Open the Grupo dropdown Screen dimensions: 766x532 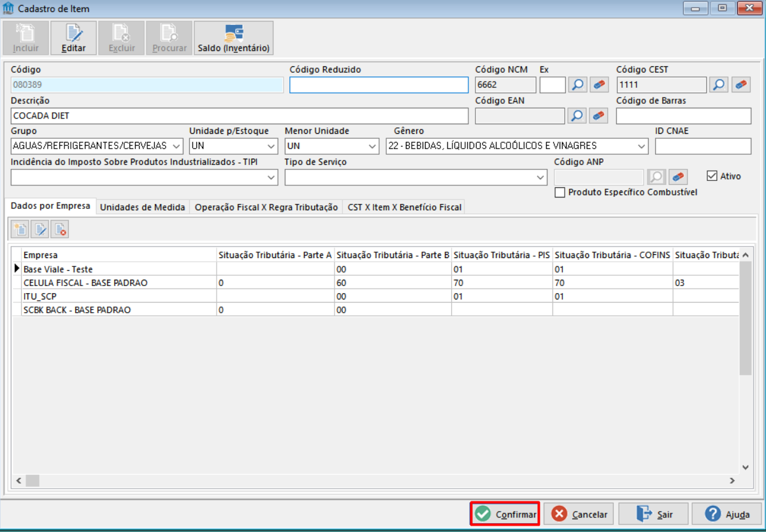click(177, 146)
